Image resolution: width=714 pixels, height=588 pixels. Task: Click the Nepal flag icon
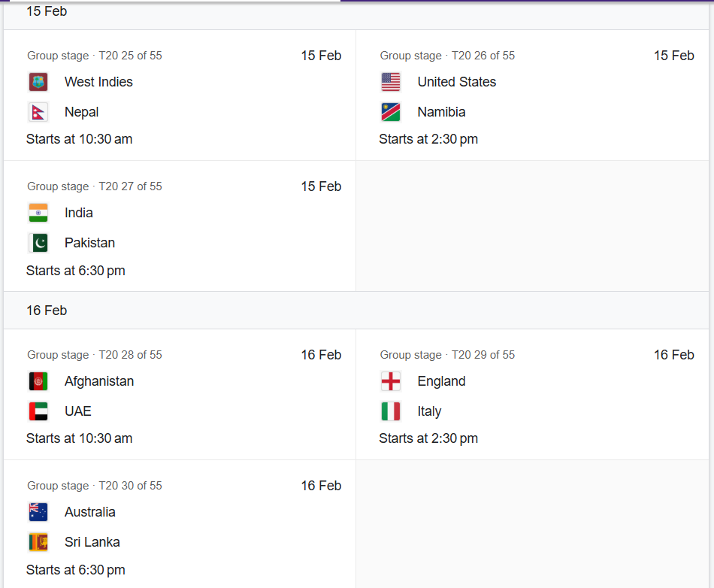[38, 112]
